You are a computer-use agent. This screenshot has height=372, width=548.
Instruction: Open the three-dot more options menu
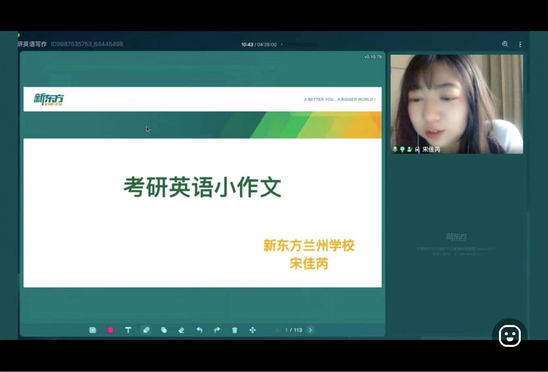coord(520,44)
